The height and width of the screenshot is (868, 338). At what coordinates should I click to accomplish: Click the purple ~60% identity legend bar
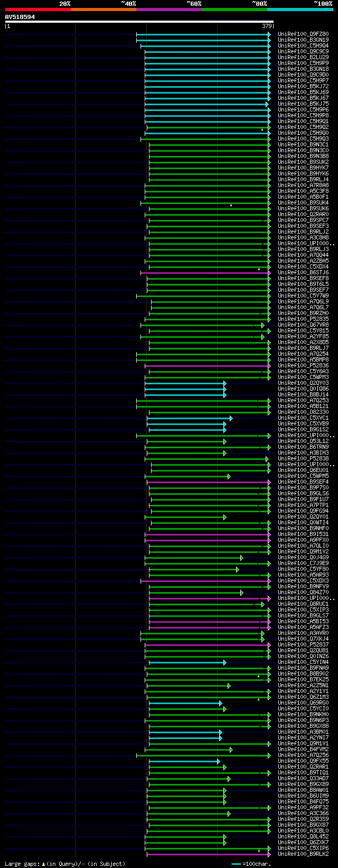169,9
